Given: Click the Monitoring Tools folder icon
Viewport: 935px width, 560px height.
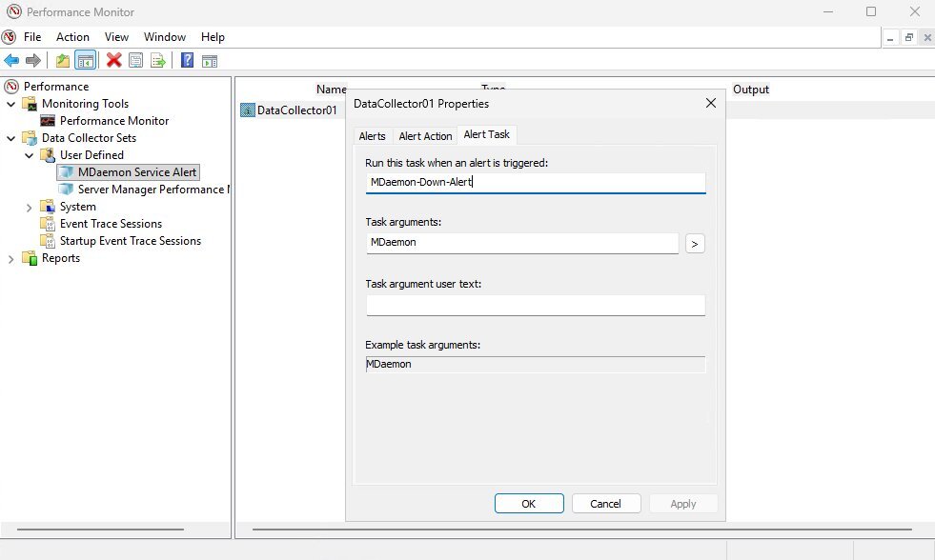Looking at the screenshot, I should [x=30, y=104].
